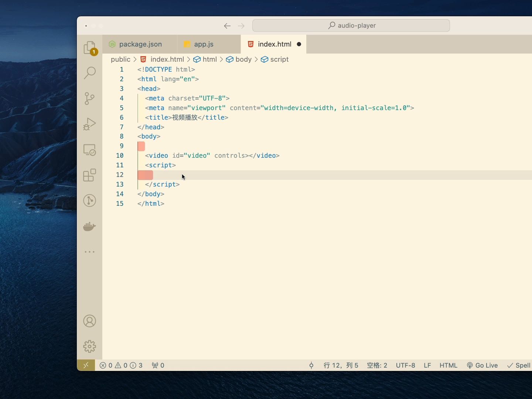
Task: Click the audio-player command search box
Action: [351, 25]
